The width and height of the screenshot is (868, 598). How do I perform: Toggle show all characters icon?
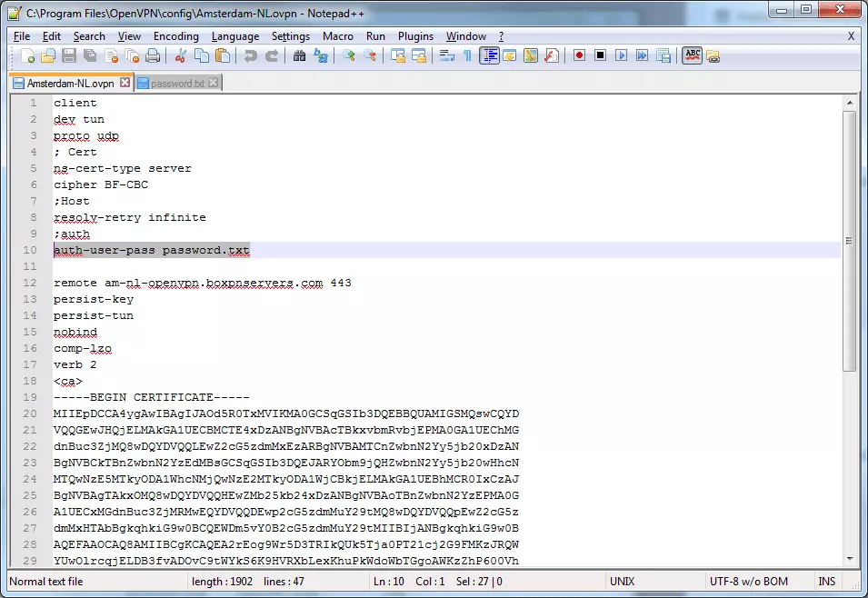[x=467, y=55]
